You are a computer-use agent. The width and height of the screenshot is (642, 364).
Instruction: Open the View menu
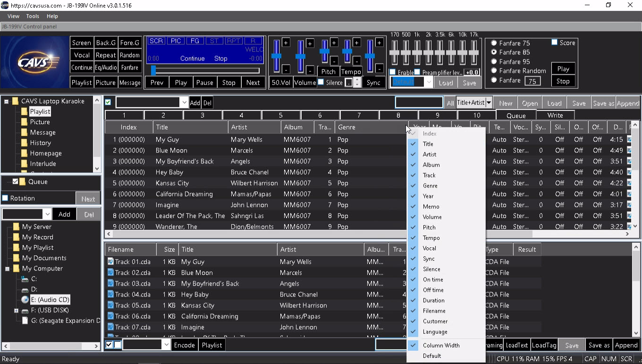point(13,16)
